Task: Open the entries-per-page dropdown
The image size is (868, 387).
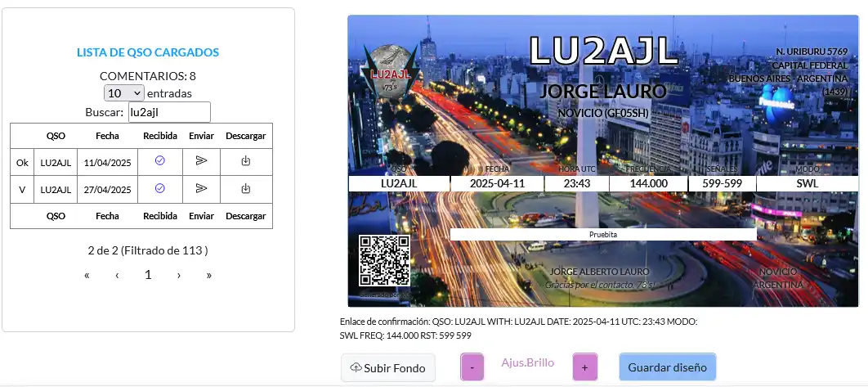Action: click(x=124, y=93)
